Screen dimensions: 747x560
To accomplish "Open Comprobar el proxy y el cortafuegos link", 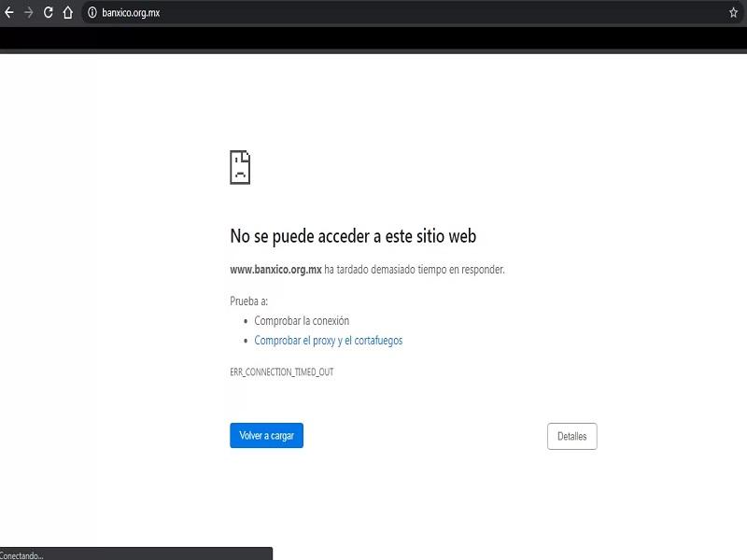I will click(x=328, y=341).
